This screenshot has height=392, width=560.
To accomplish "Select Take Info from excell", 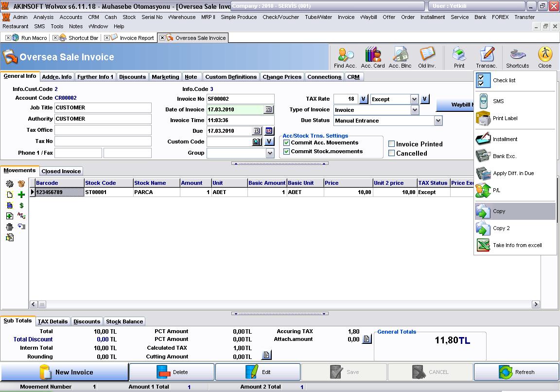I will [x=515, y=245].
